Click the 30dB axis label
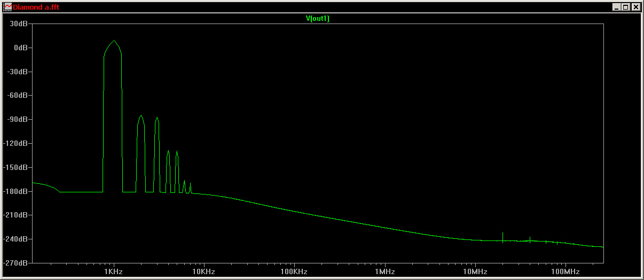The height and width of the screenshot is (280, 644). coord(19,24)
